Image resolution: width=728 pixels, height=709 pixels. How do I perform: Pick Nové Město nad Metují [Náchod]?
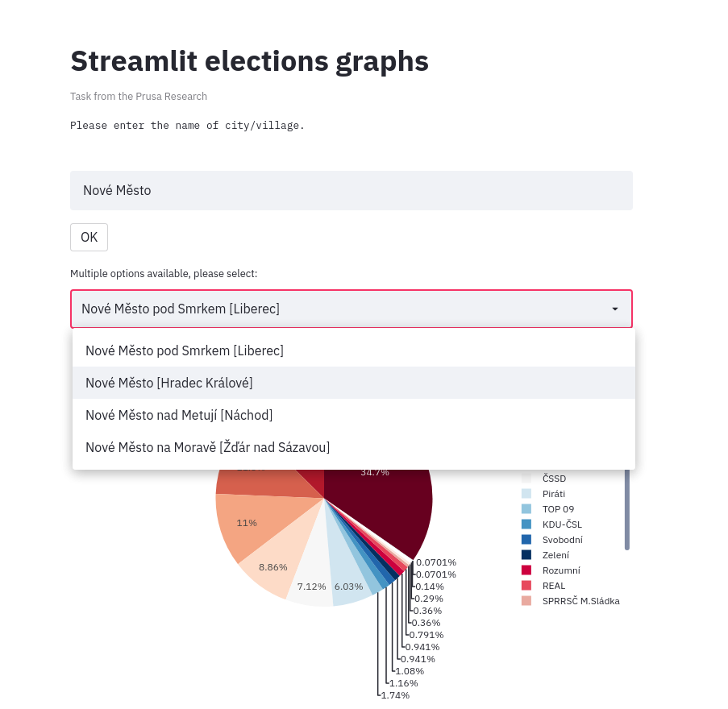(x=179, y=415)
